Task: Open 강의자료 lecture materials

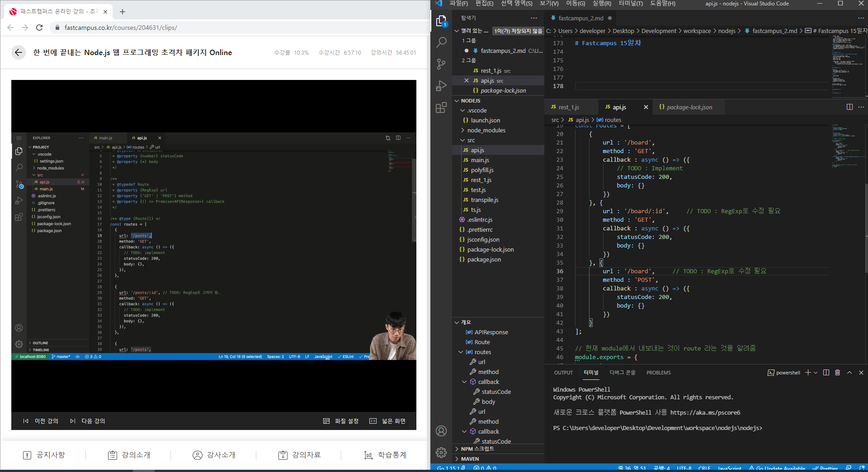Action: point(299,455)
